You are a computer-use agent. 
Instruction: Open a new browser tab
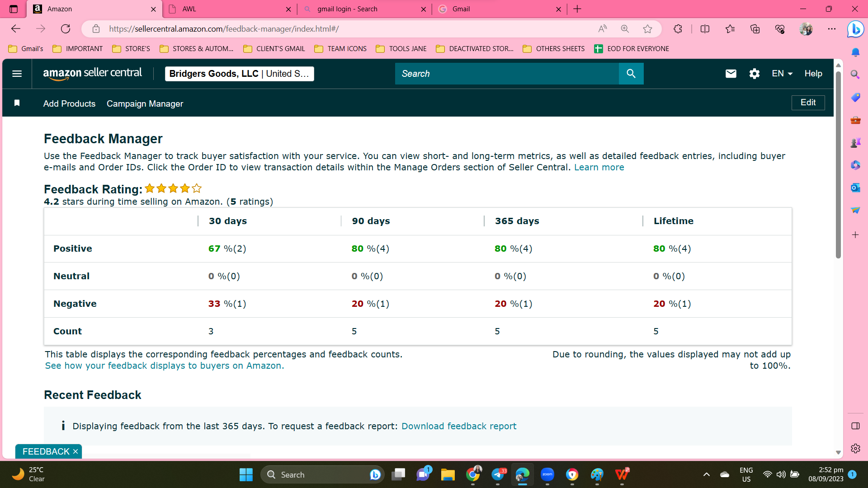point(577,9)
